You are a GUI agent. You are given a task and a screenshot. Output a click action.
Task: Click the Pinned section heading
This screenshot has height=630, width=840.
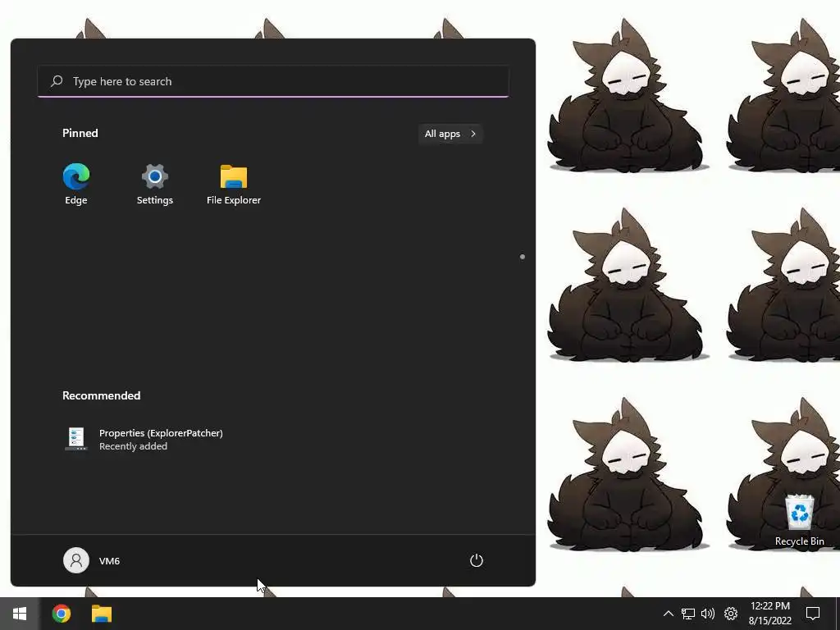(x=80, y=133)
